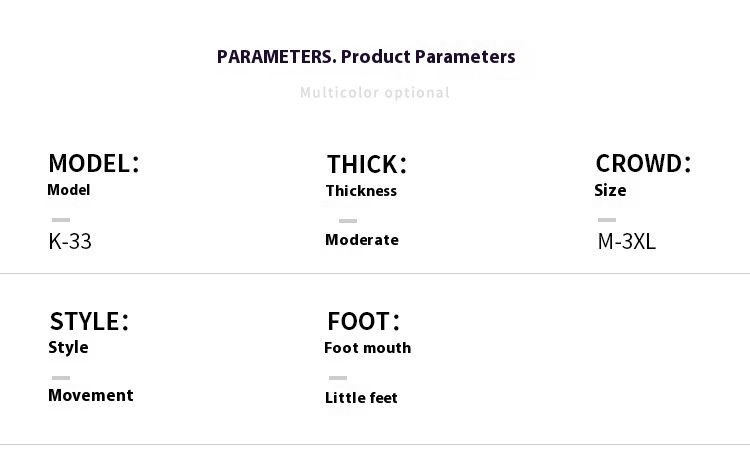Click the M-3XL size value
750x475 pixels.
click(x=627, y=241)
